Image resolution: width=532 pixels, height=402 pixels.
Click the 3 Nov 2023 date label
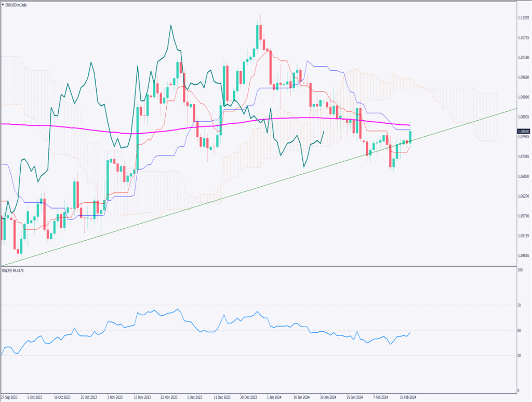click(114, 396)
